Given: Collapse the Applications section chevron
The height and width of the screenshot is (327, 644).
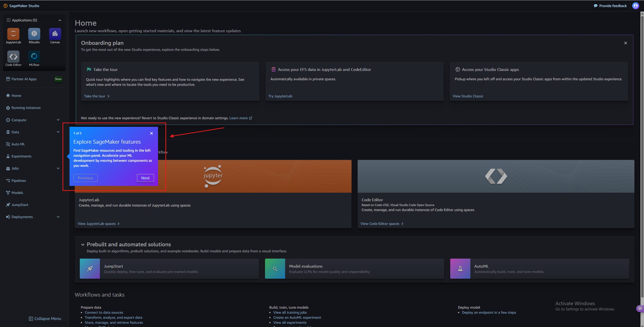Looking at the screenshot, I should pyautogui.click(x=60, y=20).
